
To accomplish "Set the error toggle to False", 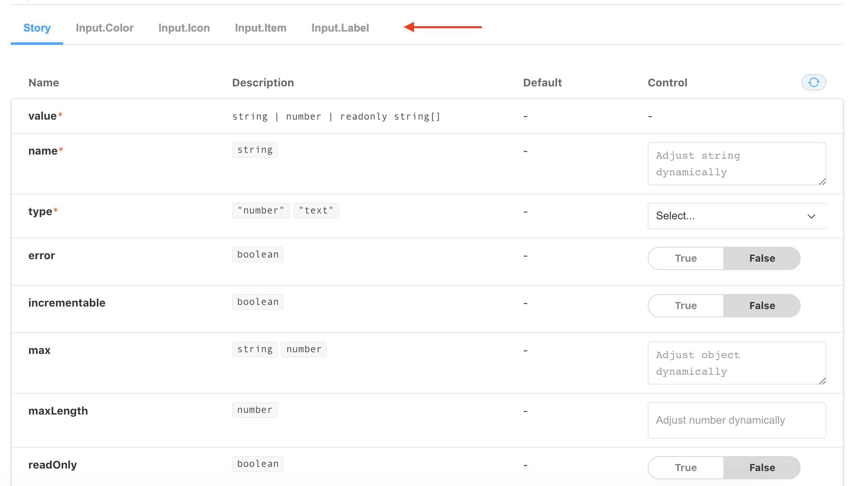I will tap(762, 258).
